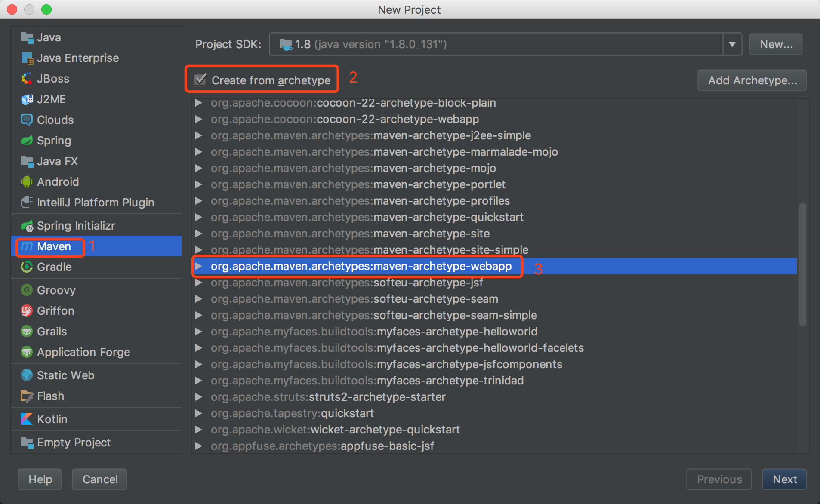Click the Java Enterprise icon
Screen dimensions: 820x504
[x=27, y=58]
